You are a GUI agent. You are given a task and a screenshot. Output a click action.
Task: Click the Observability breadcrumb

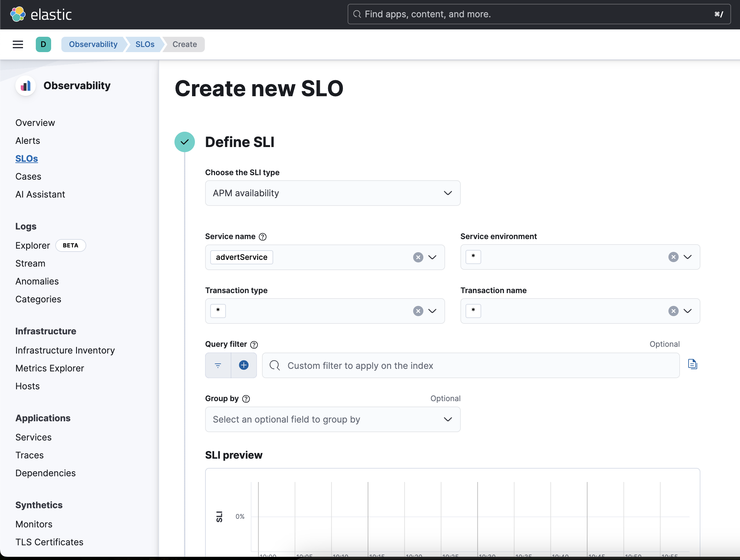93,44
